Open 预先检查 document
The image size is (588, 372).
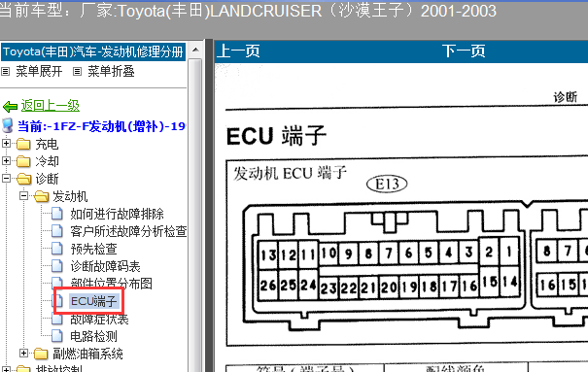pyautogui.click(x=93, y=249)
